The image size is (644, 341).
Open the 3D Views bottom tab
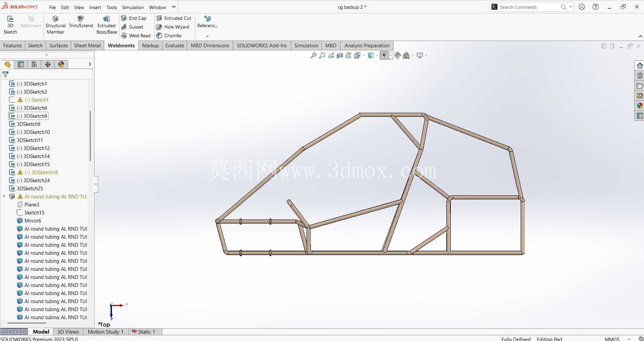(x=68, y=332)
